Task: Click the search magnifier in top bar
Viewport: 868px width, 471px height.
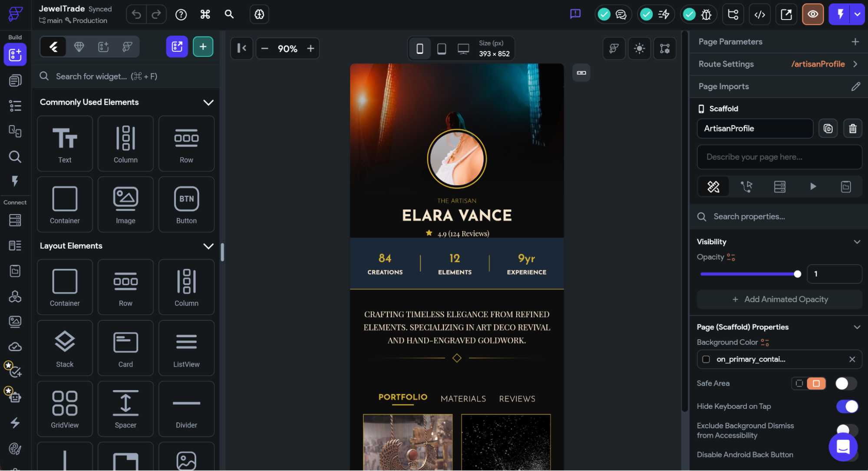Action: (229, 14)
